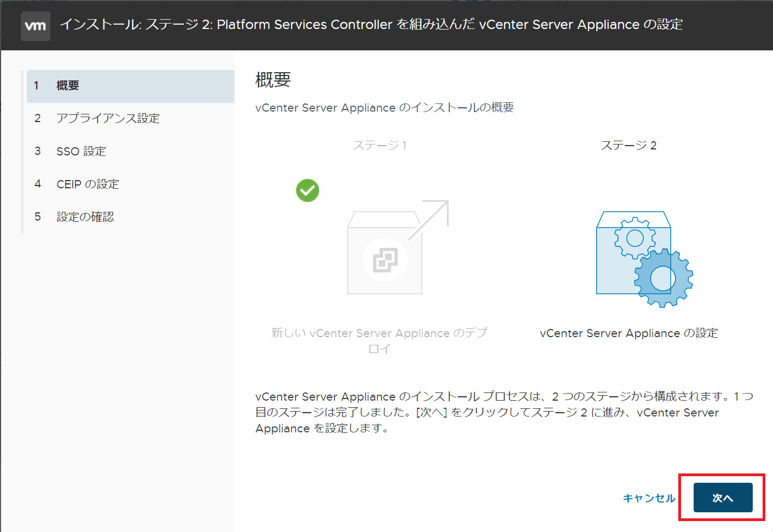Click the キャンセル link
Image resolution: width=773 pixels, height=532 pixels.
tap(649, 498)
